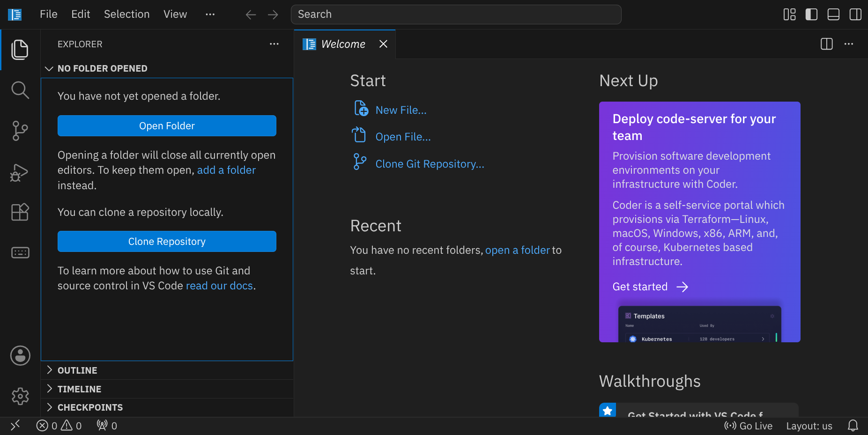The height and width of the screenshot is (435, 868).
Task: Click the Templates preview thumbnail on Coder card
Action: [x=699, y=324]
